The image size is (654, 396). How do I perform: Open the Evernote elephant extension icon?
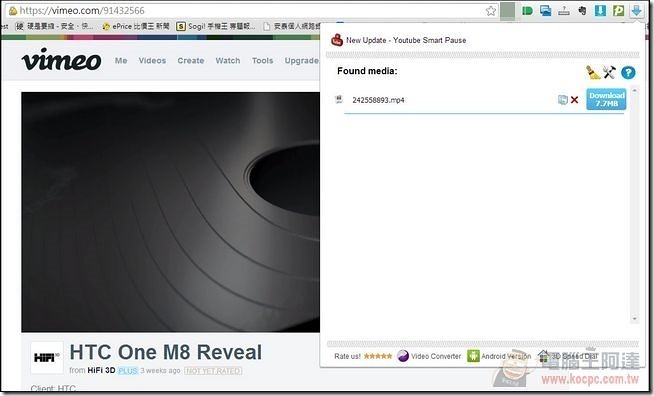coord(582,10)
